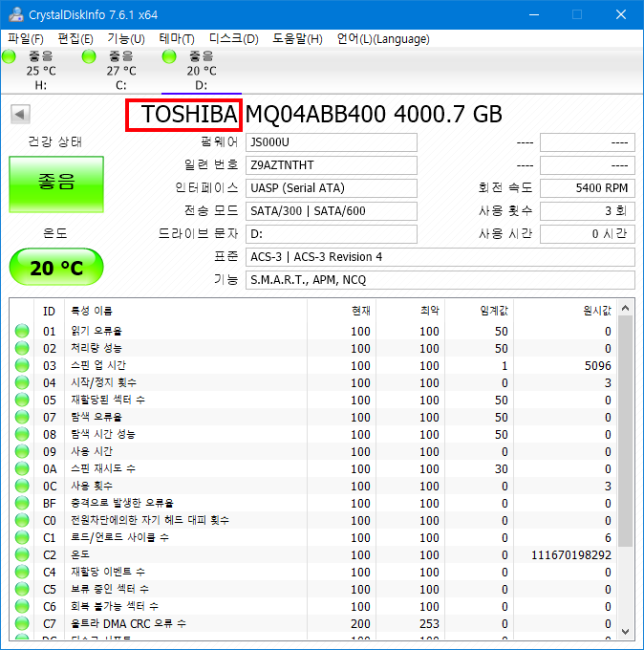This screenshot has width=644, height=650.
Task: Click the interface field UASP (Serial ATA)
Action: pyautogui.click(x=332, y=188)
